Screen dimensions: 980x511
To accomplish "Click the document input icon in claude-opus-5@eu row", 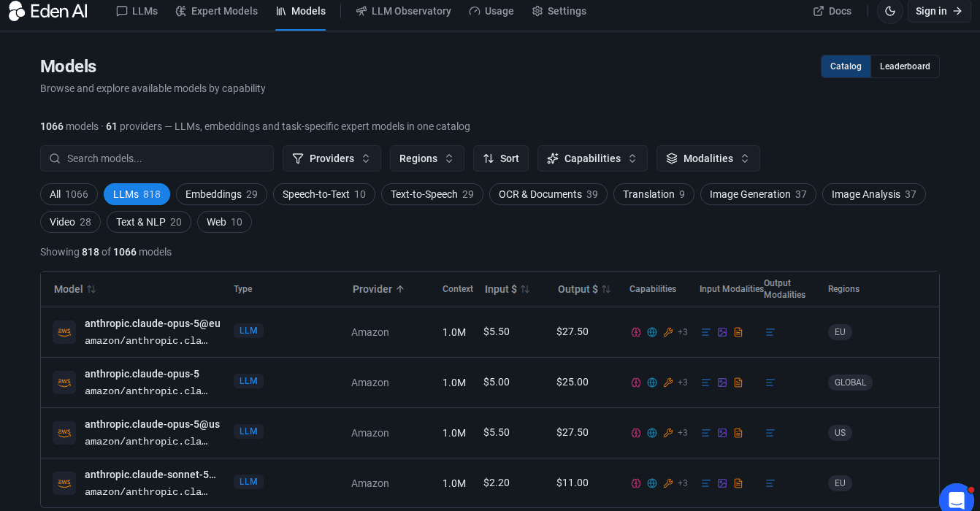I will tap(738, 332).
